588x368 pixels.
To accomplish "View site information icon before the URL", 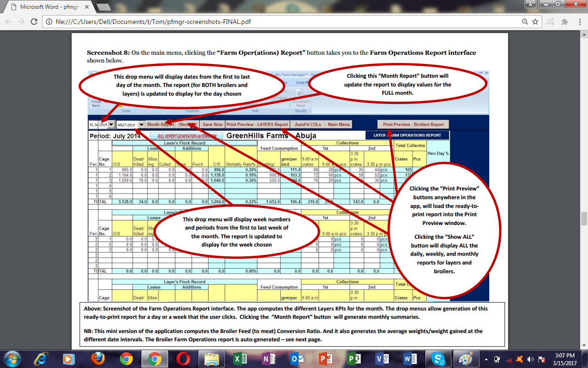I will point(50,22).
